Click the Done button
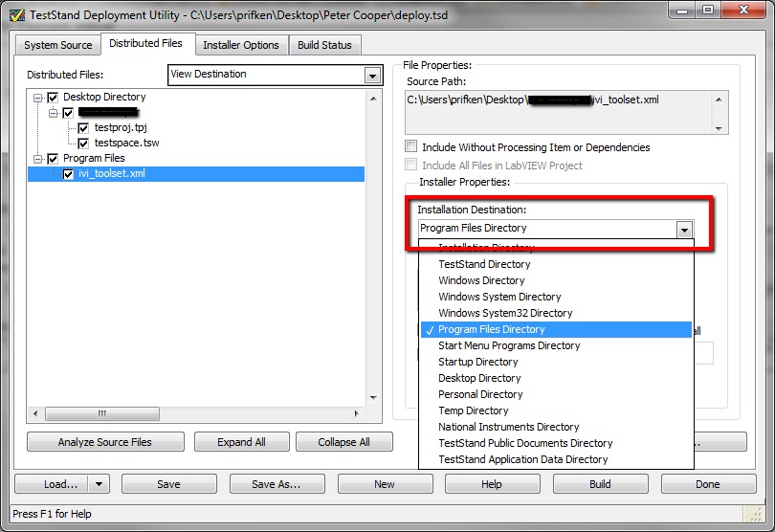 pos(708,484)
